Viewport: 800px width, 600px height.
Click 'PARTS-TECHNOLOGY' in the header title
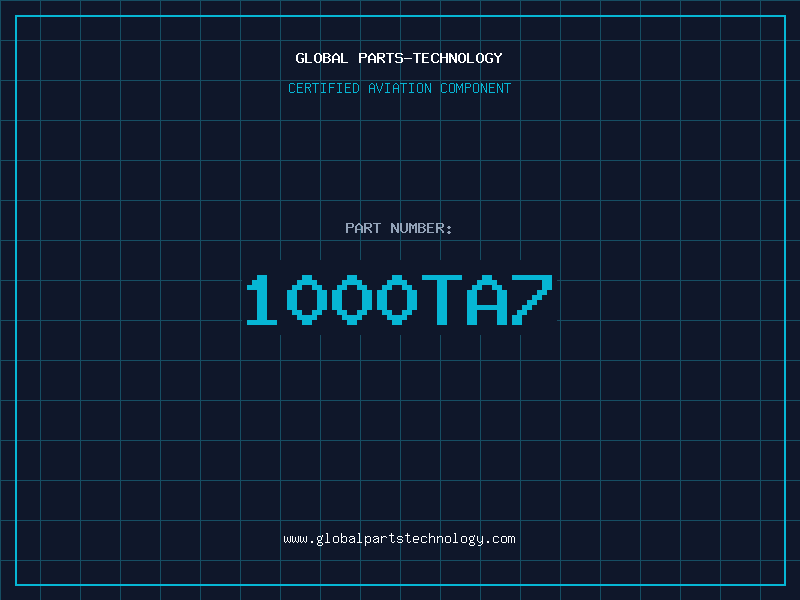point(430,58)
